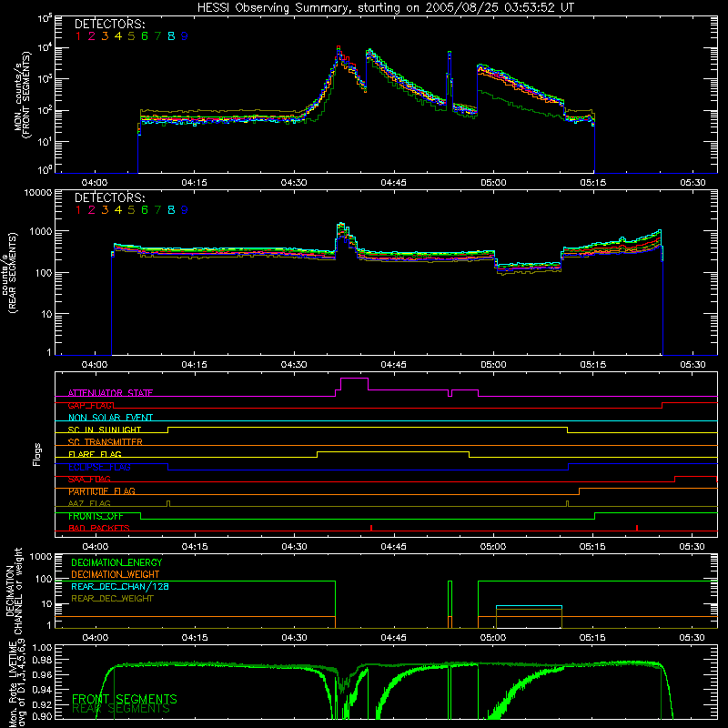This screenshot has height=728, width=728.
Task: Click the NON_SOLAR_EVENT flag label
Action: [110, 418]
